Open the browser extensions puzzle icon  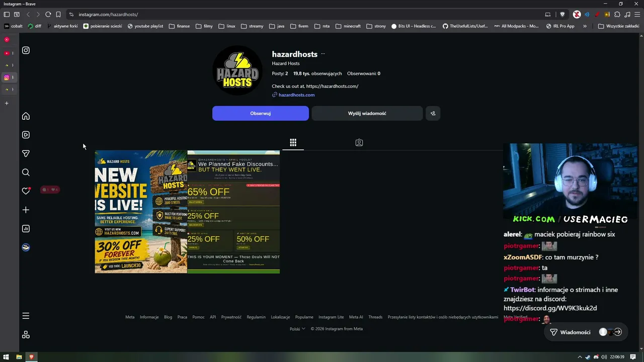click(617, 15)
